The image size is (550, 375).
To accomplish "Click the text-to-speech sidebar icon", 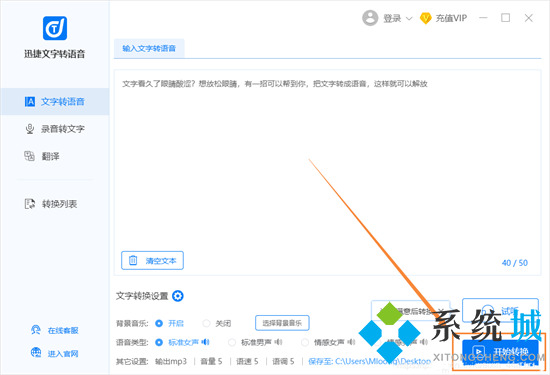I will point(30,102).
